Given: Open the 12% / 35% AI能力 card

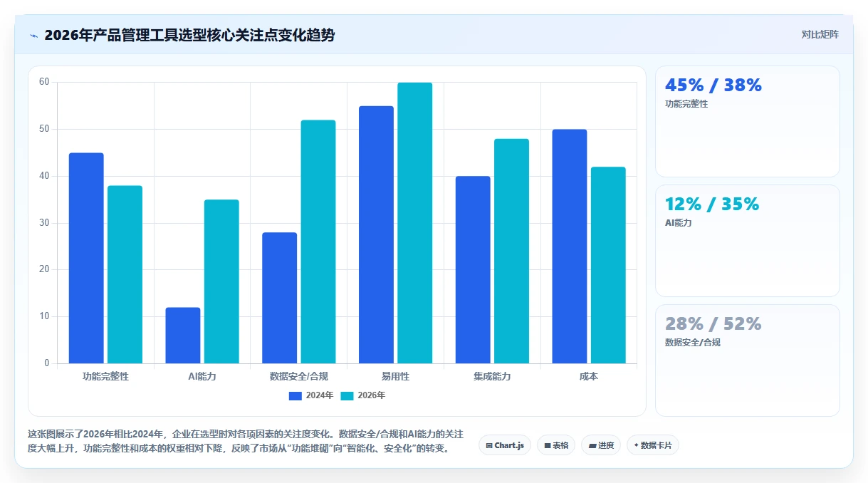Looking at the screenshot, I should tap(748, 241).
